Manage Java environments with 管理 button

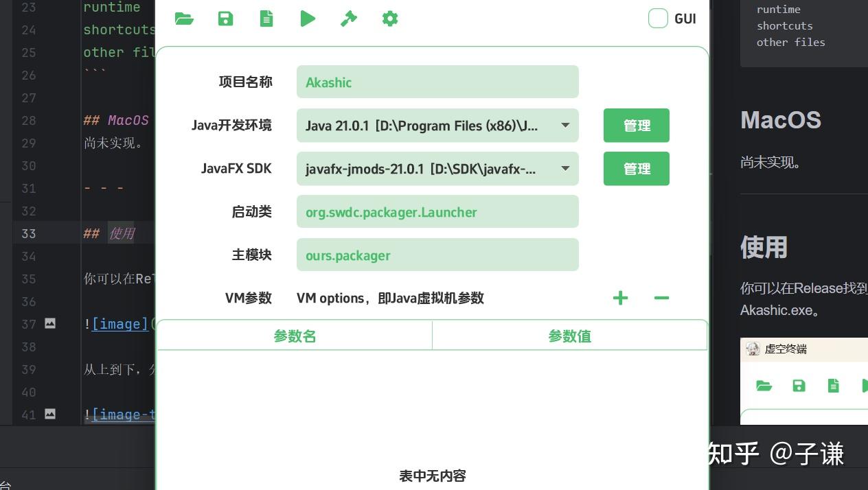(x=637, y=126)
